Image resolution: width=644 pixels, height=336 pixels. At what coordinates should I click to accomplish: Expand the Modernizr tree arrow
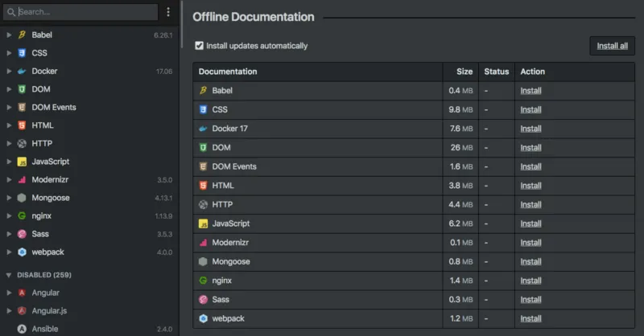(x=9, y=180)
